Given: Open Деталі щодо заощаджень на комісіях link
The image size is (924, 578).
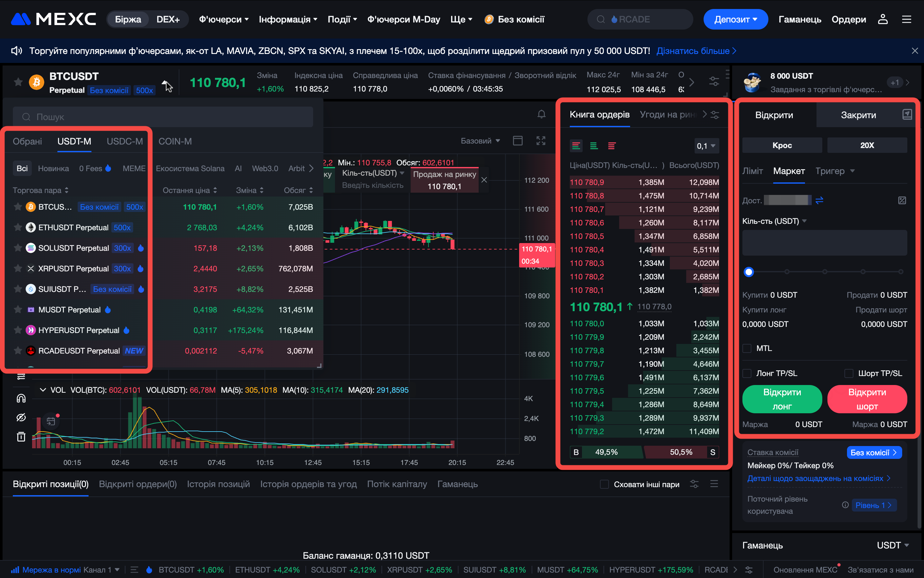Looking at the screenshot, I should point(819,478).
